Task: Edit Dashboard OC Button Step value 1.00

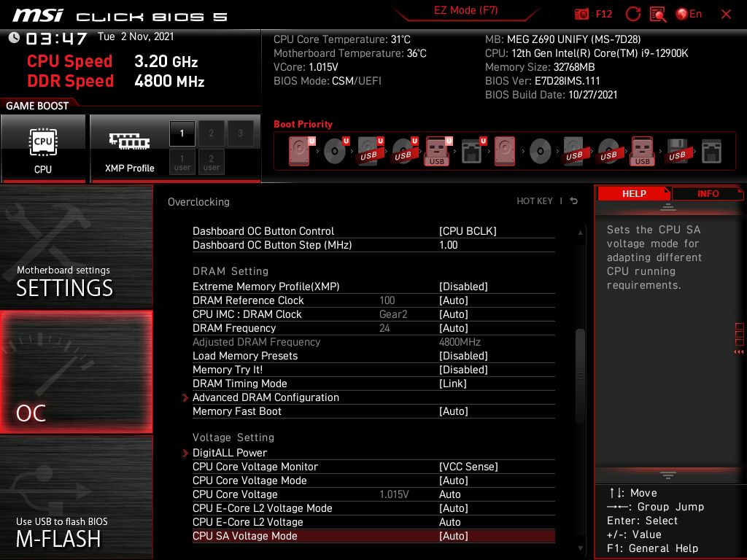Action: [x=449, y=245]
